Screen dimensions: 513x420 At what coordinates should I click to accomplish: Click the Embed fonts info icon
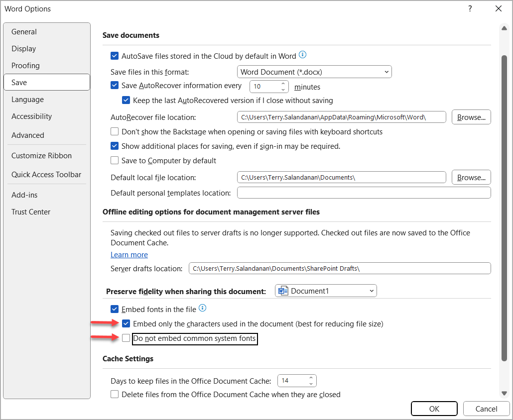203,308
